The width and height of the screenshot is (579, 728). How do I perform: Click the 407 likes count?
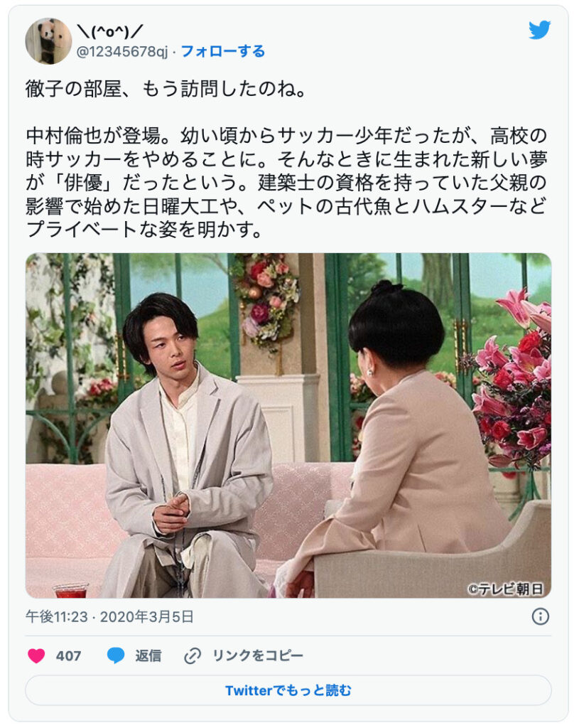(68, 655)
